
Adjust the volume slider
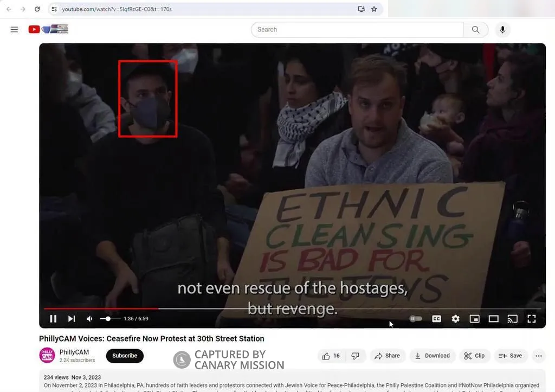[108, 319]
